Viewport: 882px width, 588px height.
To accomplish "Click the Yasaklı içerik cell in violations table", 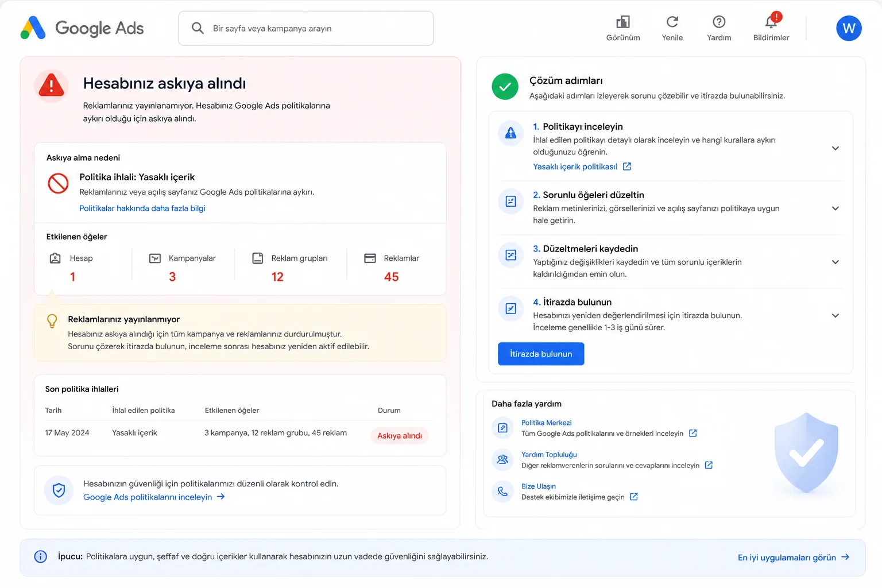I will tap(134, 433).
